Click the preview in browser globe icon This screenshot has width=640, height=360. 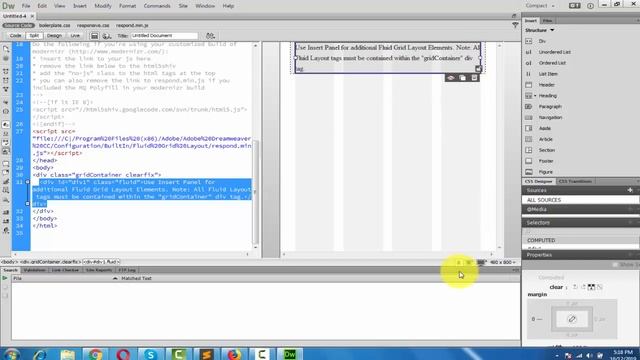[x=107, y=36]
